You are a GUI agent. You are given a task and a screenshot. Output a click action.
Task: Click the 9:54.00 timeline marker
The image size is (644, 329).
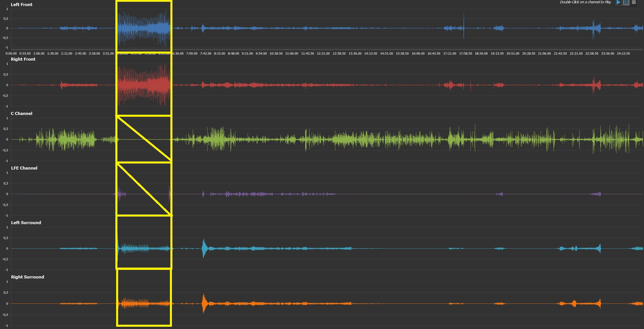(261, 54)
